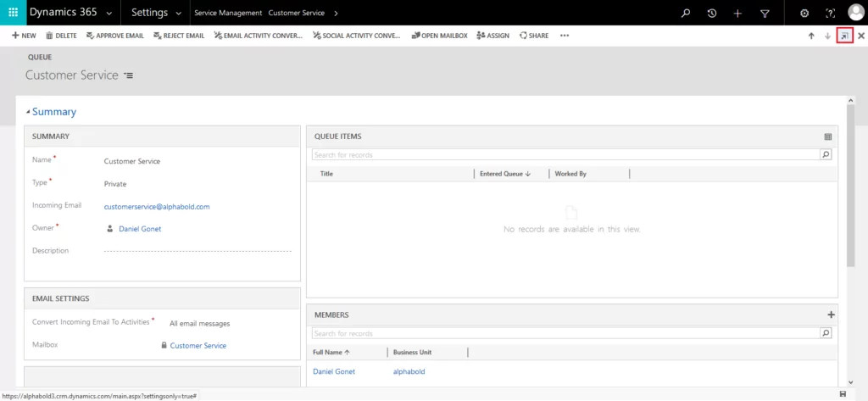Click Service Management in the breadcrumb
Image resolution: width=868 pixels, height=401 pixels.
point(228,13)
